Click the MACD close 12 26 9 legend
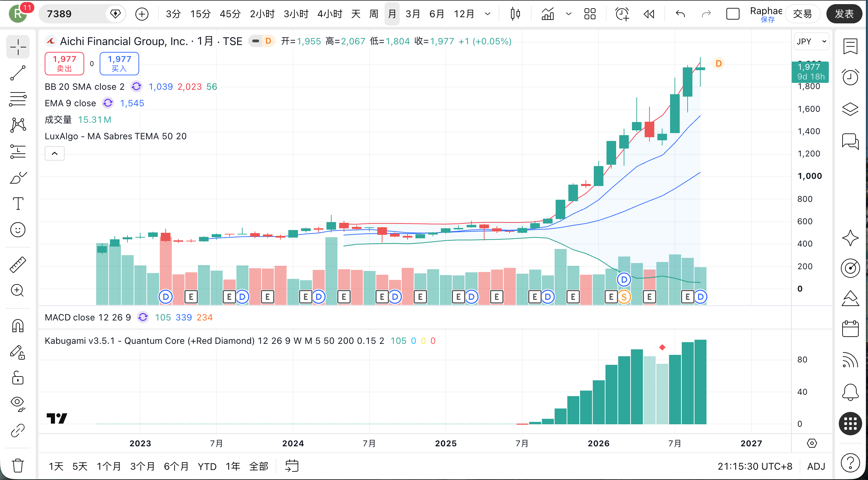This screenshot has height=480, width=868. point(88,317)
